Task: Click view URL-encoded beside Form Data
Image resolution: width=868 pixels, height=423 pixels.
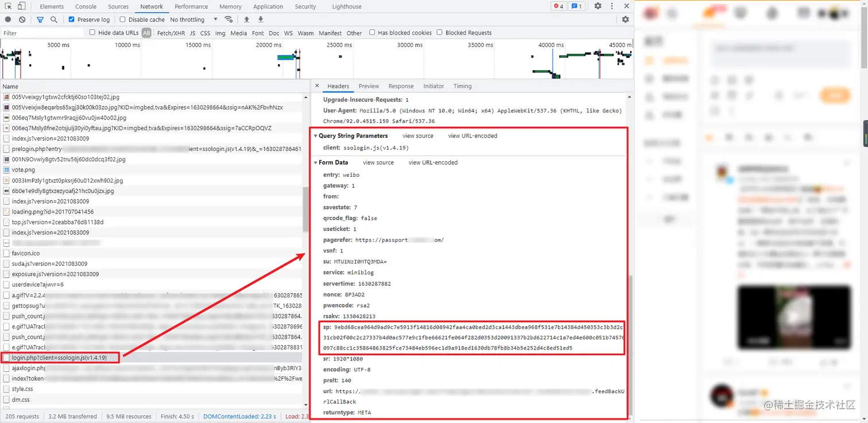Action: pos(433,162)
